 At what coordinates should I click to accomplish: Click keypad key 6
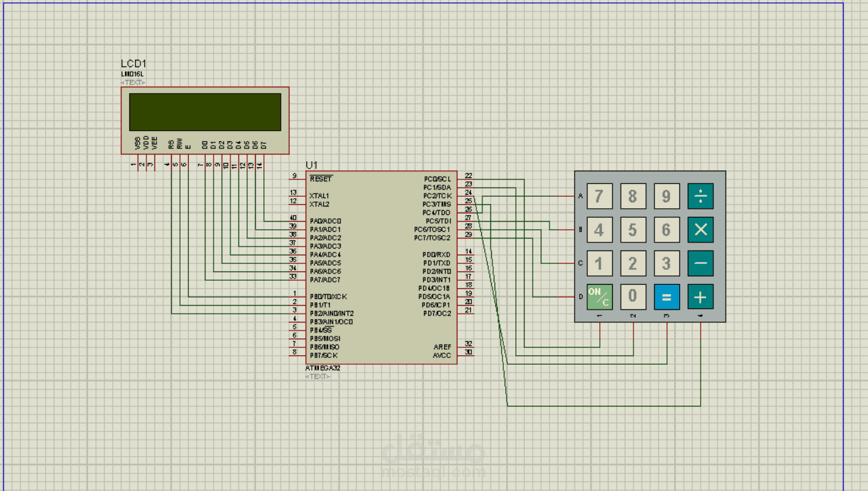tap(666, 230)
